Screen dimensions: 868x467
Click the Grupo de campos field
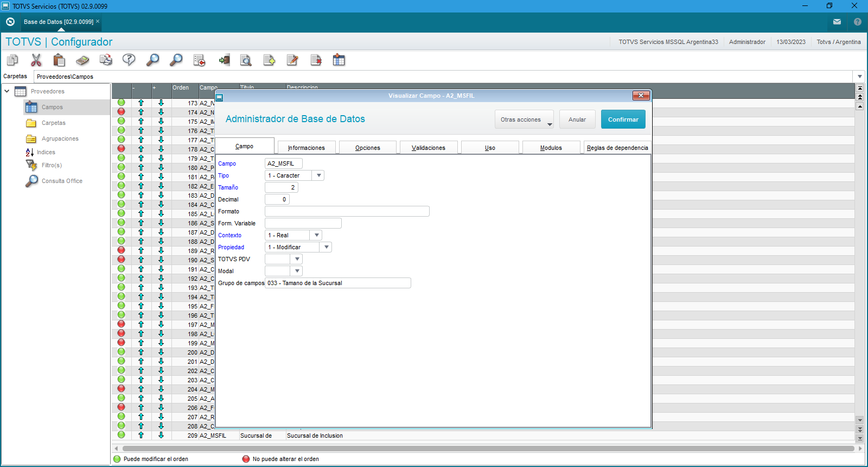[338, 283]
